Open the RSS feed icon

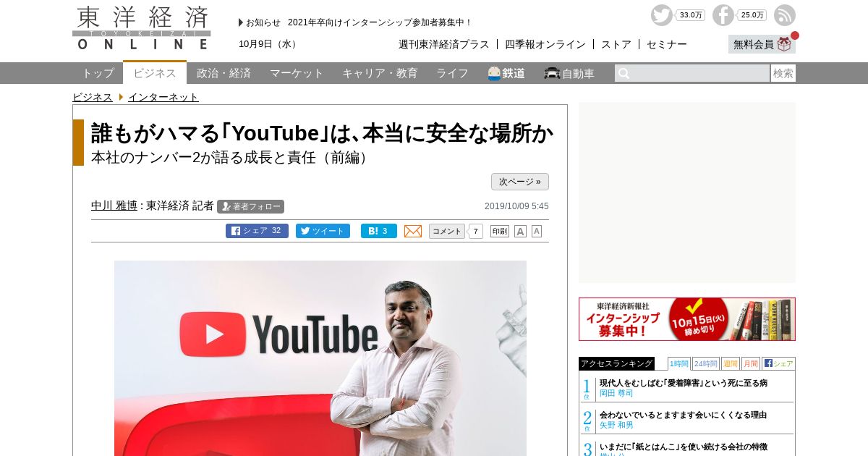(785, 15)
